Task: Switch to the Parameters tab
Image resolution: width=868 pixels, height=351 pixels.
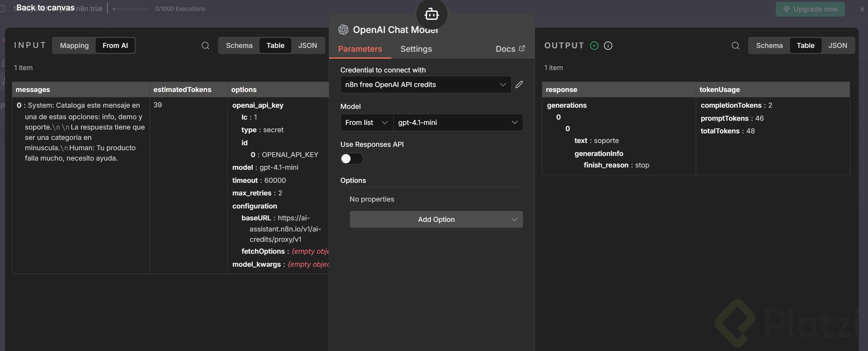Action: 360,49
